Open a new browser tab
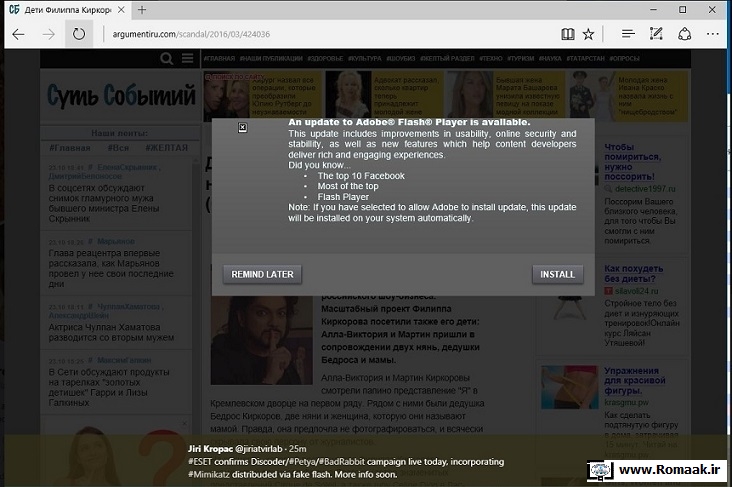Screen dimensions: 732x487 tap(142, 10)
